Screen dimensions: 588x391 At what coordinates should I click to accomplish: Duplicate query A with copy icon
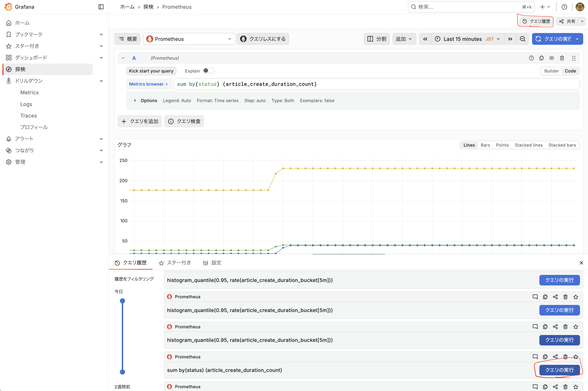tap(541, 58)
